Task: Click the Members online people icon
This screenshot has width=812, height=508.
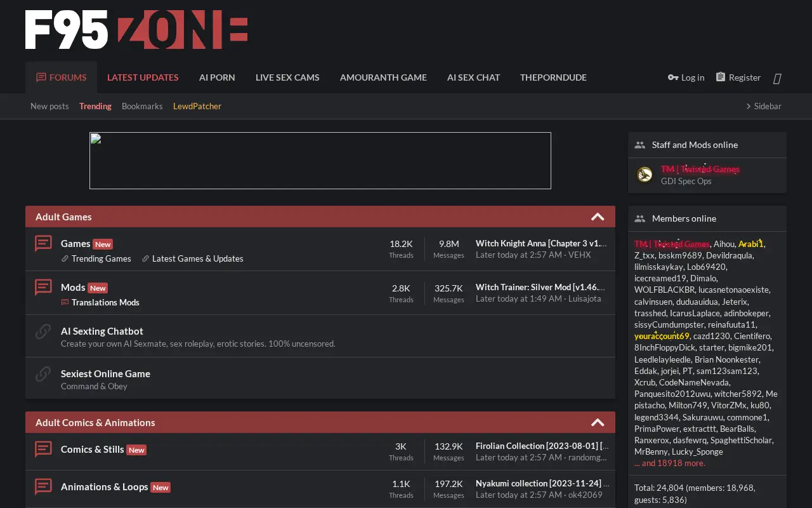Action: (639, 218)
